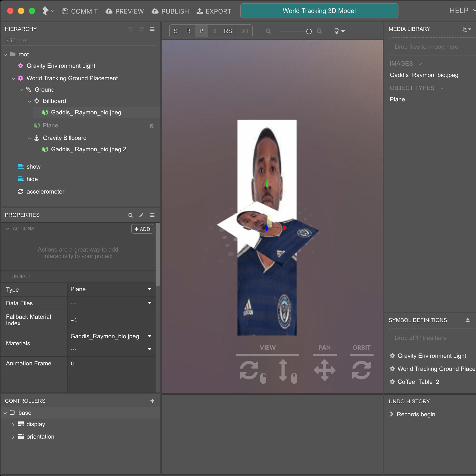
Task: Show the hidden Plane node via its eye toggle
Action: coord(151,126)
